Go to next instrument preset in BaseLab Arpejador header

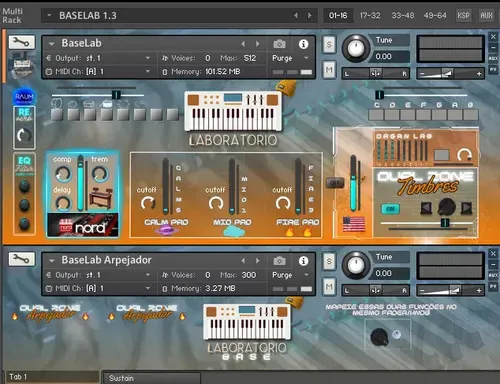tap(258, 261)
